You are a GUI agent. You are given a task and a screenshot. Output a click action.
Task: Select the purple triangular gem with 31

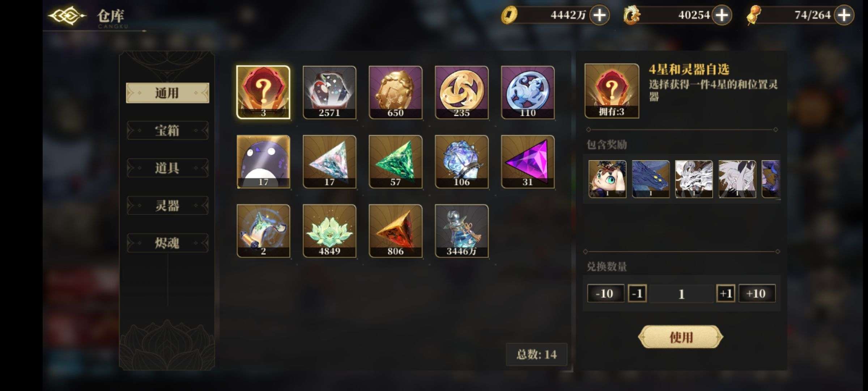(x=528, y=162)
